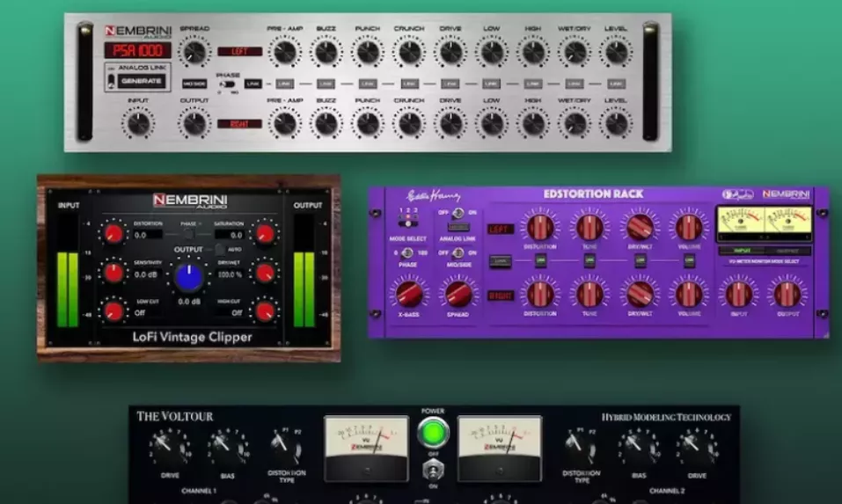
Task: Click the Output knob on PSA 1000
Action: [194, 124]
